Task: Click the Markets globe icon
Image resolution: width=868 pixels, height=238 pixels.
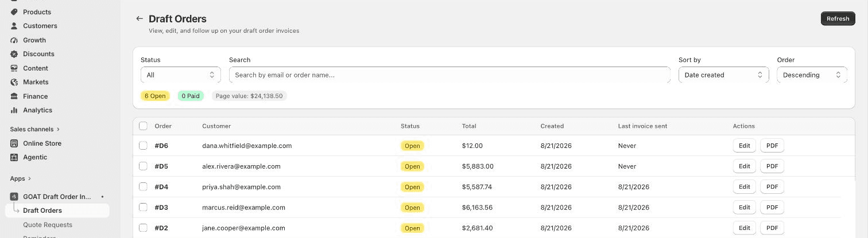Action: pyautogui.click(x=14, y=82)
